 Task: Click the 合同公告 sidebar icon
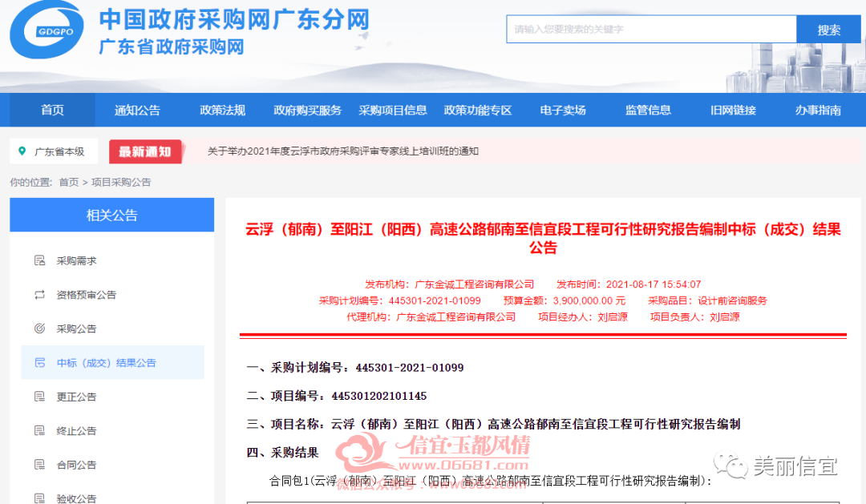(x=40, y=465)
